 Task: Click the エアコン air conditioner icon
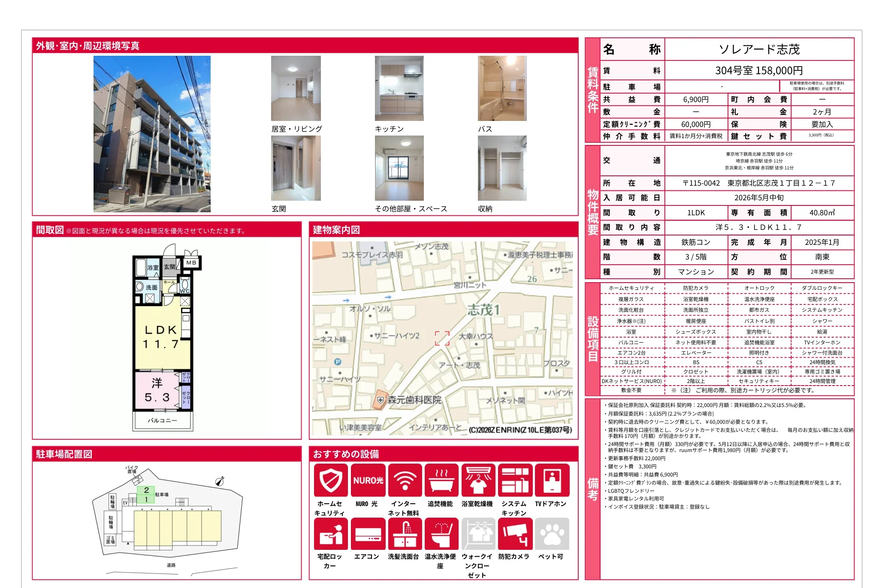click(368, 534)
